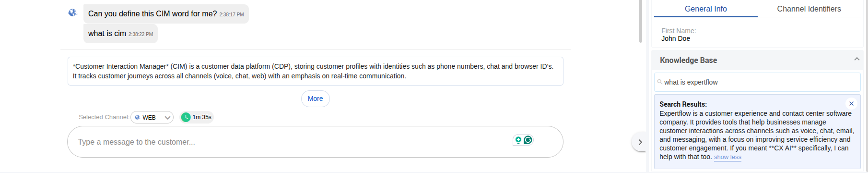The width and height of the screenshot is (868, 173).
Task: Click the globe avatar beside customer message
Action: (72, 12)
